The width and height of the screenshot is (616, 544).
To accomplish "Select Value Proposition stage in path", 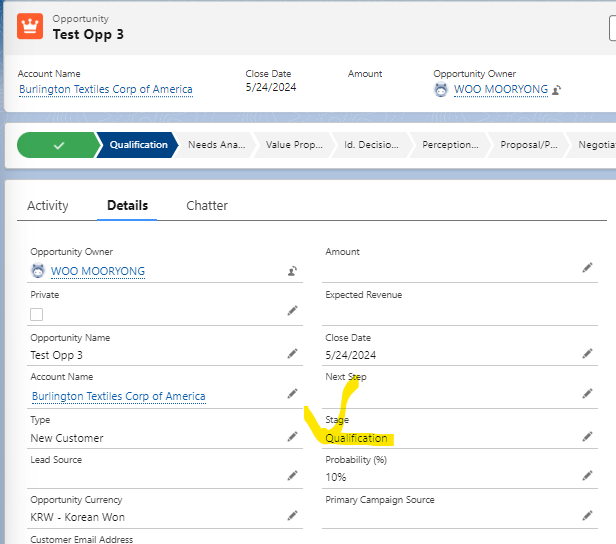I will [294, 145].
